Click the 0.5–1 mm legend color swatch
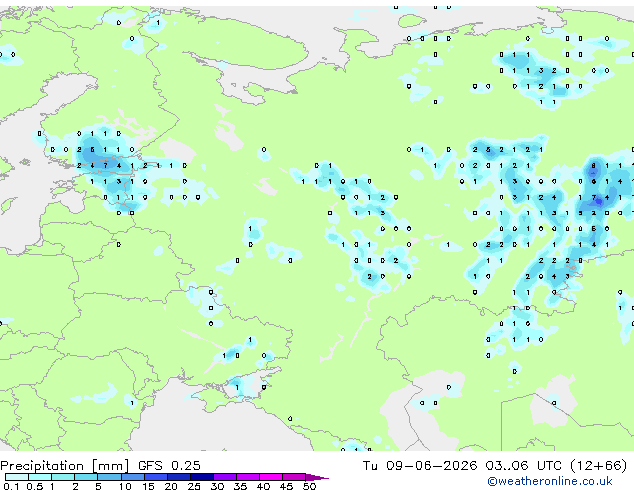 [x=40, y=477]
